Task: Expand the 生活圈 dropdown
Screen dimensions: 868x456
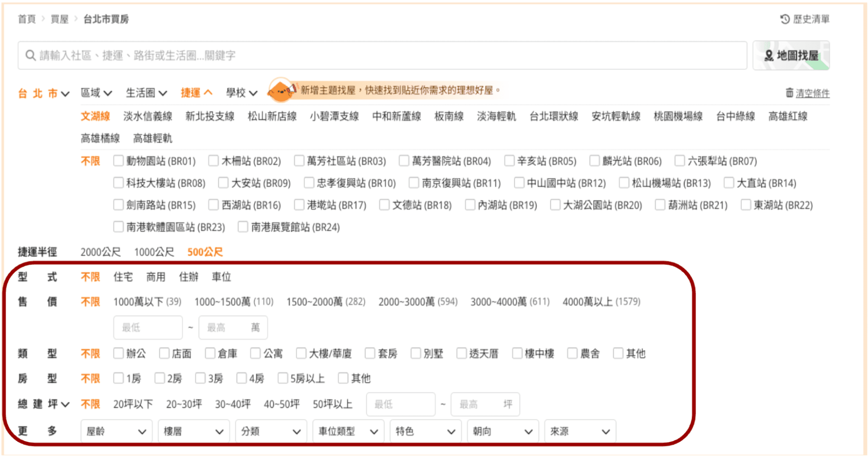Action: [147, 93]
